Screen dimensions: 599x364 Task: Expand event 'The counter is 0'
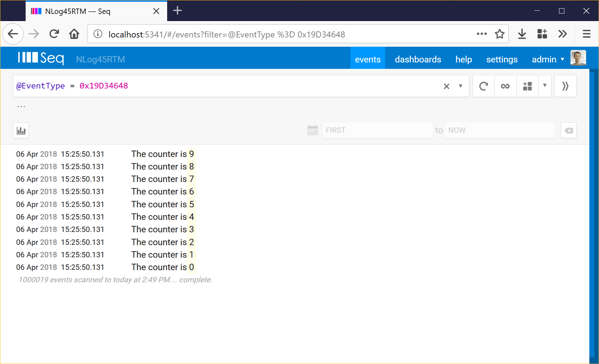(x=163, y=267)
